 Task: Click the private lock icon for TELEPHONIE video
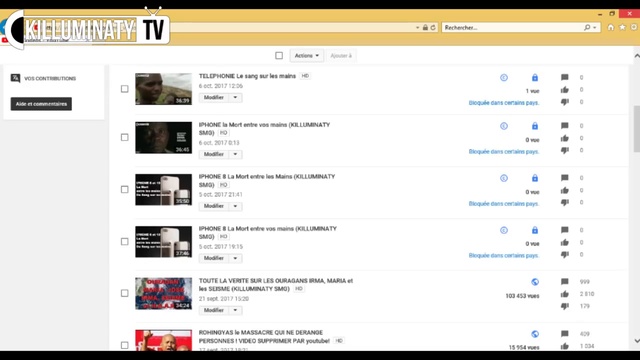click(535, 78)
